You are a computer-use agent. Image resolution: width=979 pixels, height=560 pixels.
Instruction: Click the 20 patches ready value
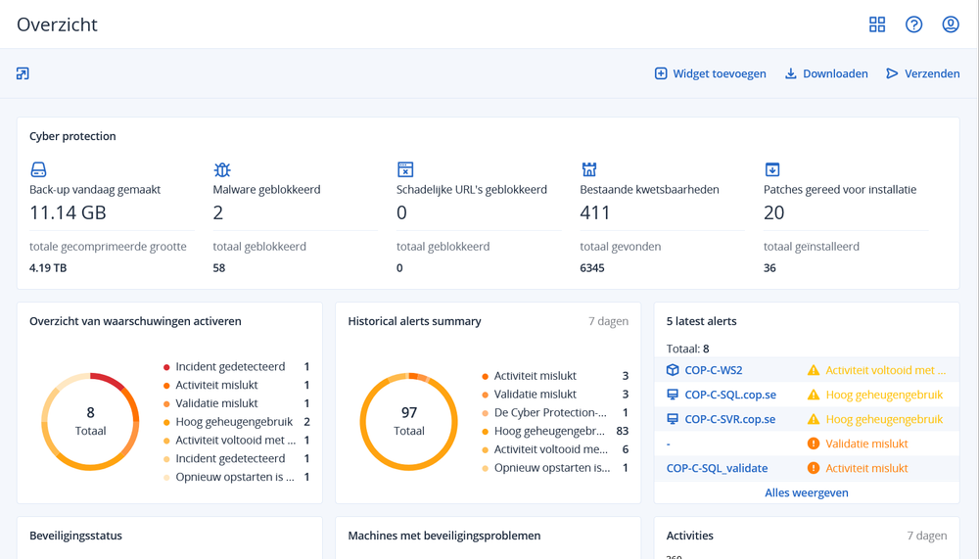tap(773, 212)
